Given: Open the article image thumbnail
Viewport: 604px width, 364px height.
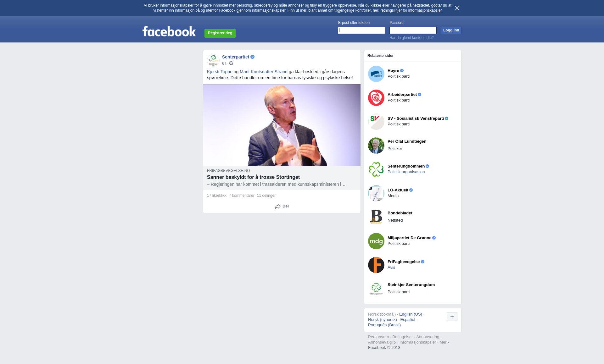Looking at the screenshot, I should pos(282,125).
